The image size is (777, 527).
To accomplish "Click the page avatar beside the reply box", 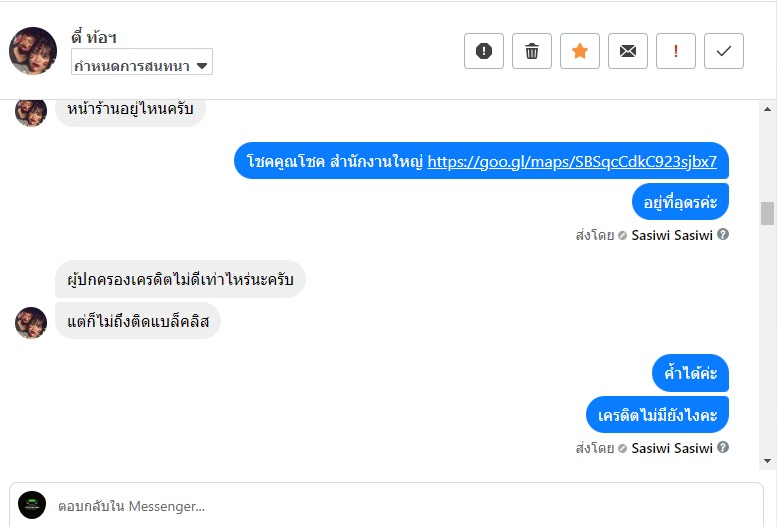I will click(x=32, y=505).
